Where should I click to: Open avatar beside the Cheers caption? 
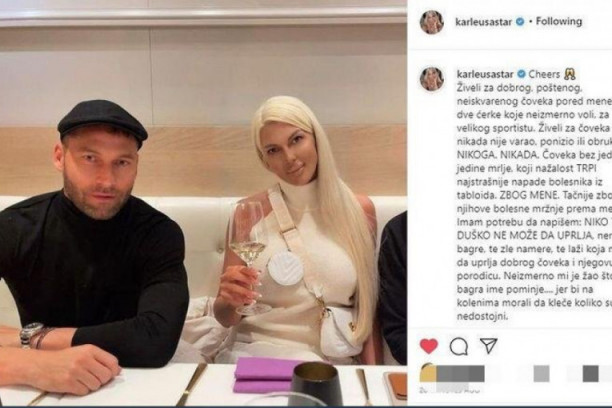point(432,79)
